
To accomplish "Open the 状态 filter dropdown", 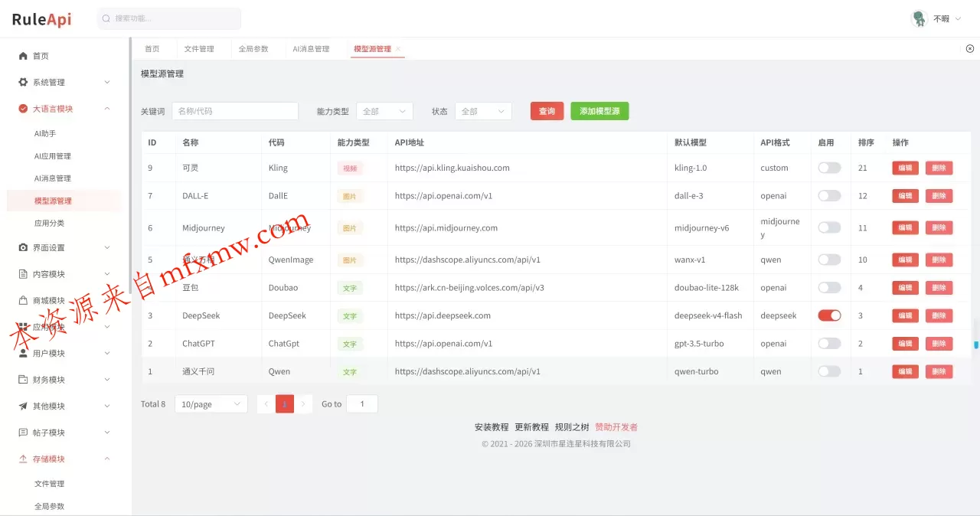I will tap(483, 111).
